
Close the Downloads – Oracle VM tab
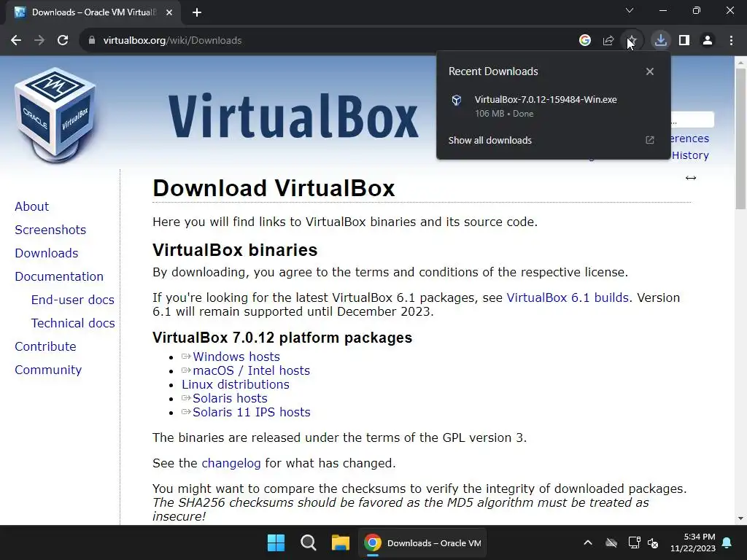pos(169,13)
